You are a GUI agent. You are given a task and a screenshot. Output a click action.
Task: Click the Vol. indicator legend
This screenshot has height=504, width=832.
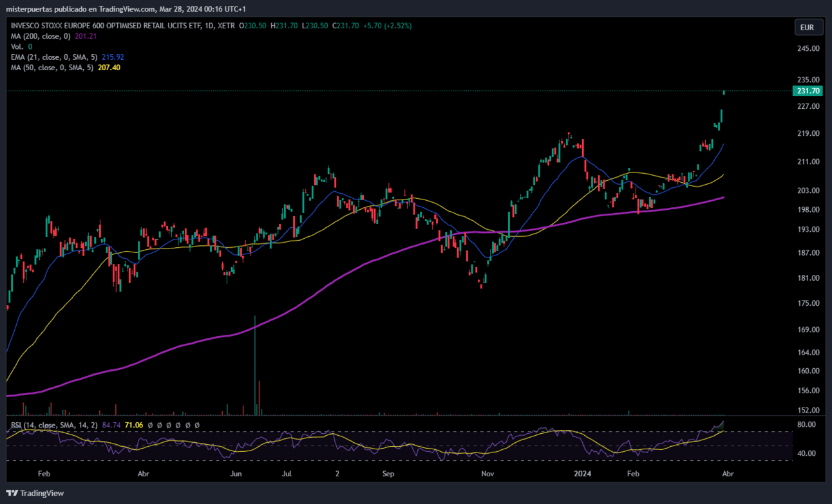(17, 46)
